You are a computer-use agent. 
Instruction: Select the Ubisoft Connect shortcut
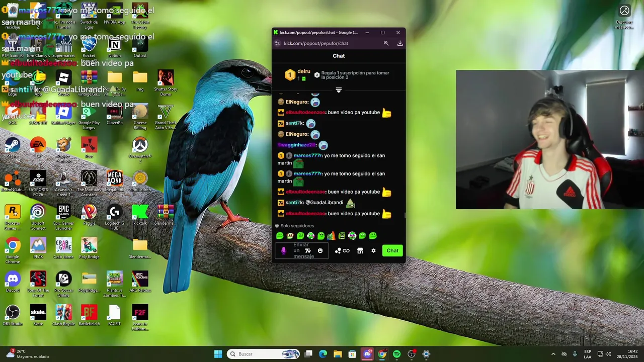38,217
